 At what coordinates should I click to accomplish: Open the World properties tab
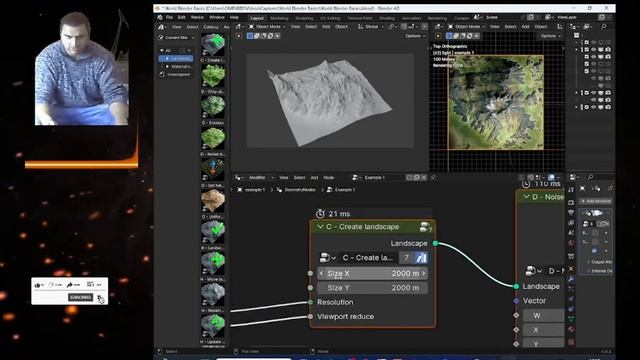(x=571, y=242)
